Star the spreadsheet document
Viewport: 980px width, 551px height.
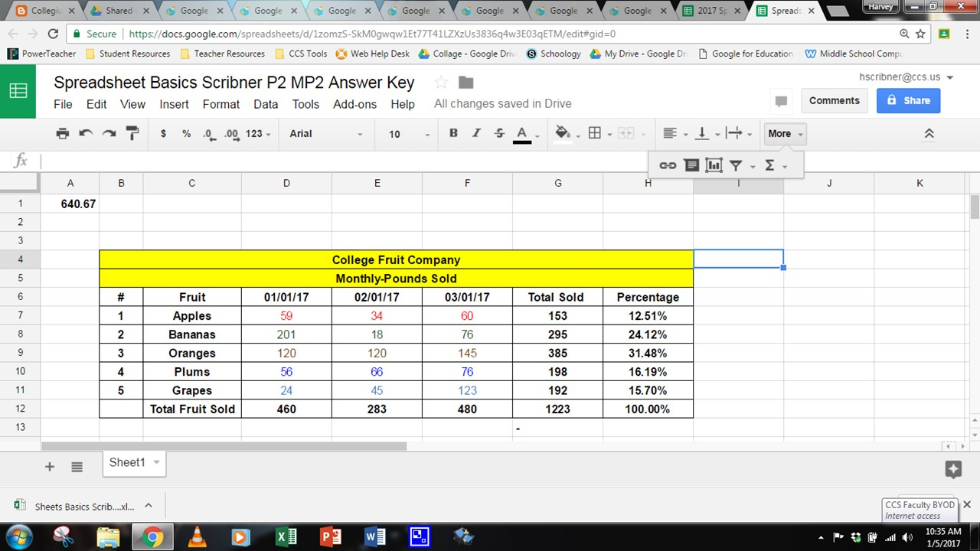[x=441, y=83]
